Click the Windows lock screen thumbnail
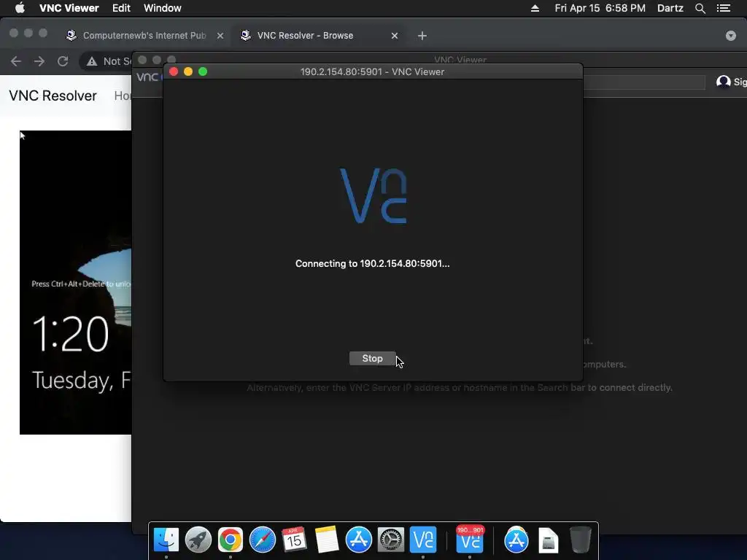This screenshot has height=560, width=747. 75,282
